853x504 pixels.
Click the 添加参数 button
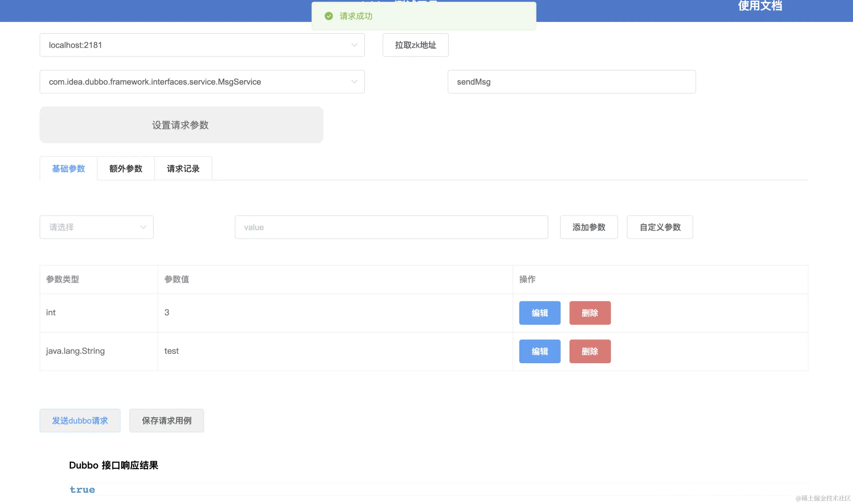[589, 227]
